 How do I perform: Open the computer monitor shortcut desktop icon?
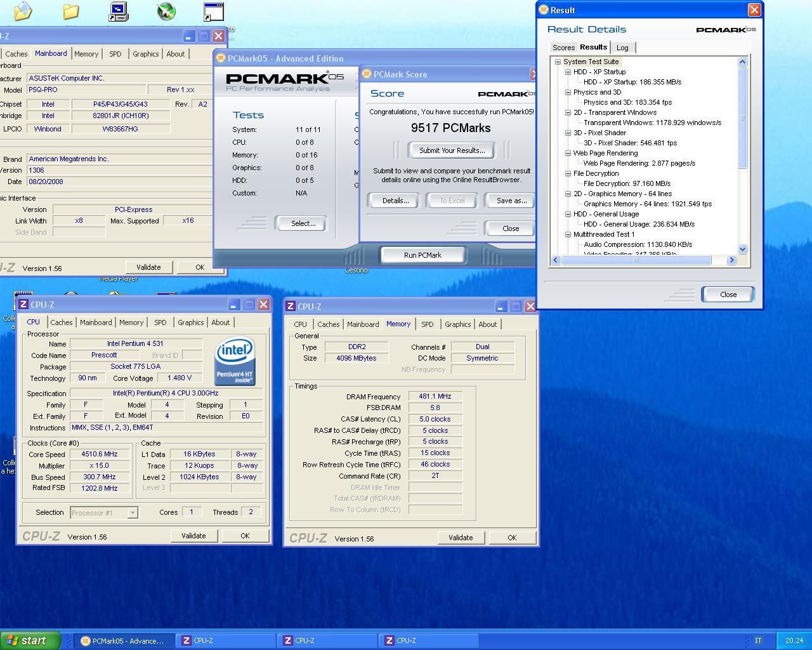(x=119, y=11)
